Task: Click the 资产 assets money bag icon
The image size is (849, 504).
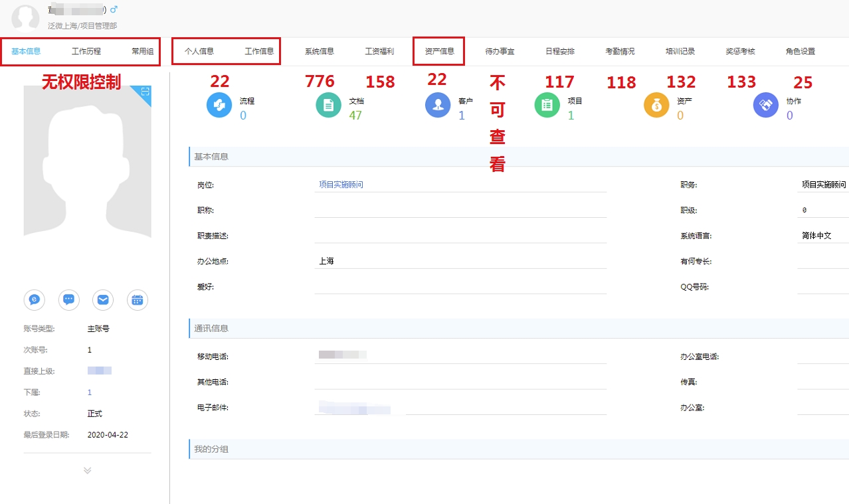Action: [x=656, y=106]
